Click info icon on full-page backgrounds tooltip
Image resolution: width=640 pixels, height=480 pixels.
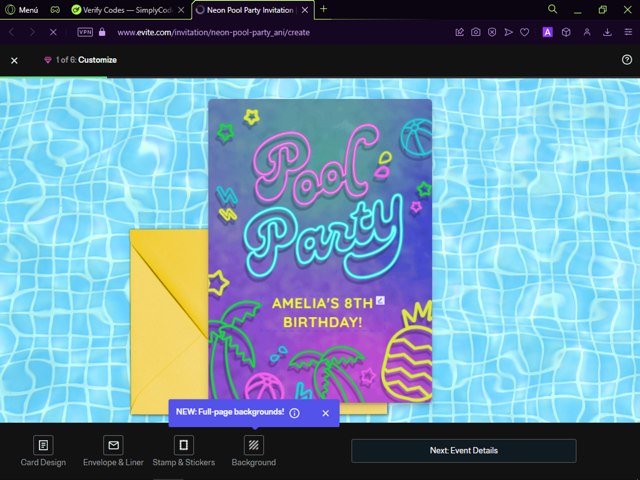[x=295, y=412]
